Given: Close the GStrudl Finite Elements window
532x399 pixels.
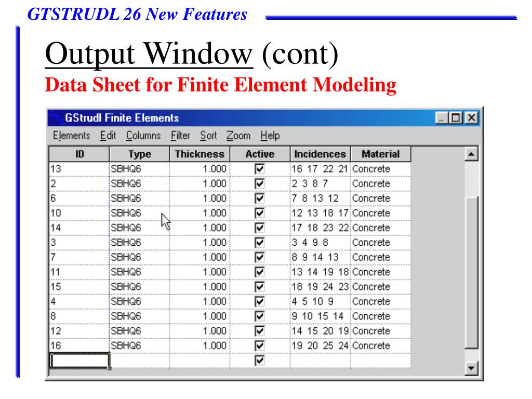Looking at the screenshot, I should (472, 118).
